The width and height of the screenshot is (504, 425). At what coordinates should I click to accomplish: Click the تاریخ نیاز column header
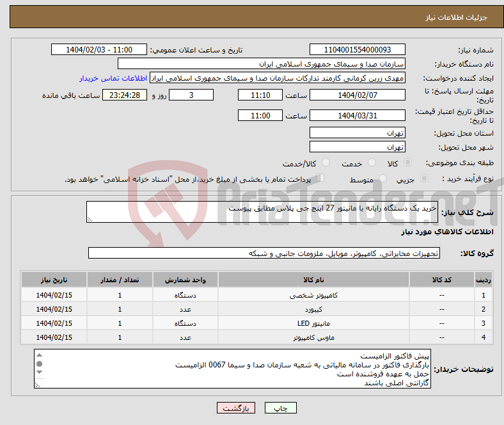pyautogui.click(x=54, y=280)
